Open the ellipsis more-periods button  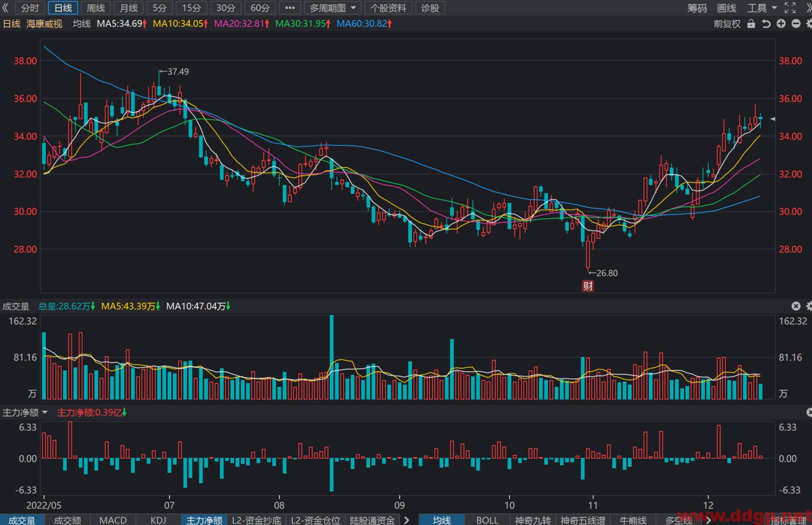point(290,8)
